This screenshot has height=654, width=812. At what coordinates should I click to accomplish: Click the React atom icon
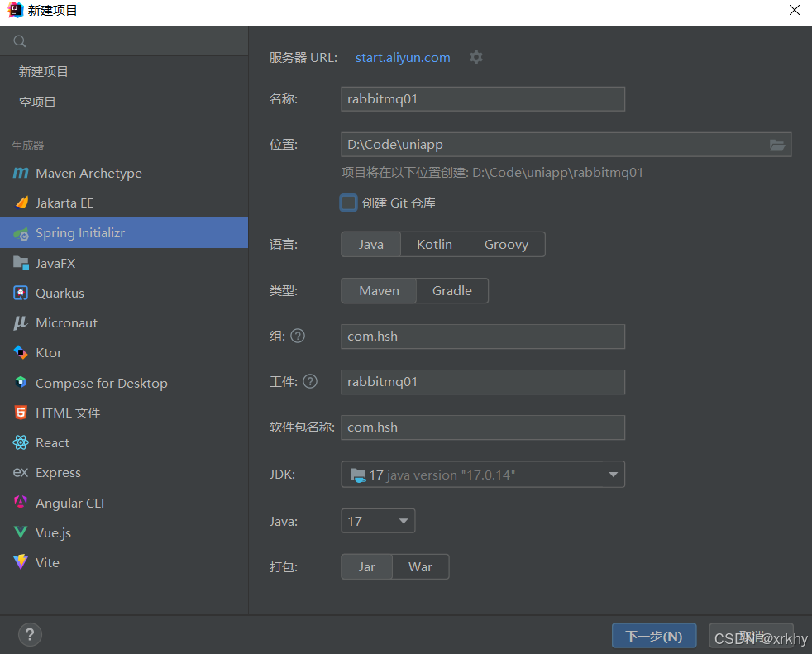21,442
